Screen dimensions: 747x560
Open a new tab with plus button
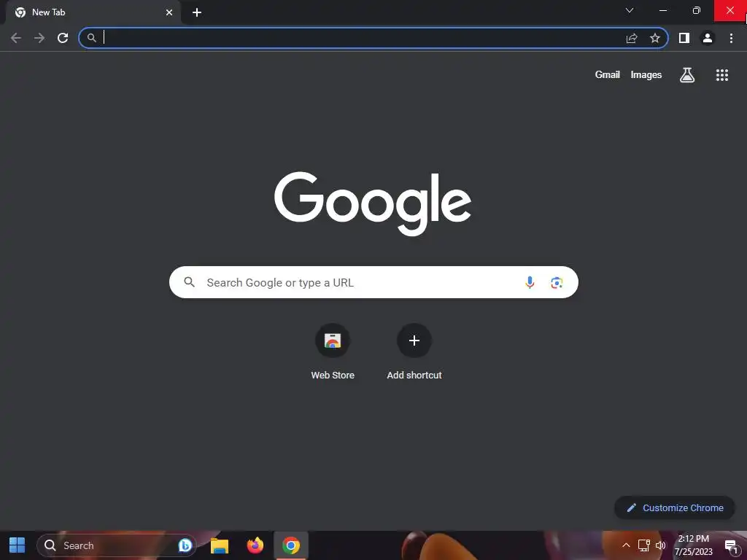pyautogui.click(x=197, y=12)
